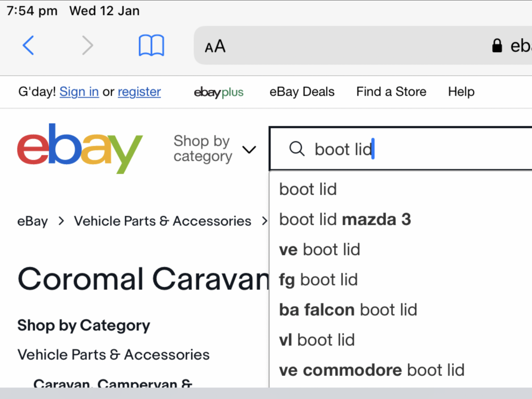Tap the padlock icon in address bar
532x399 pixels.
(x=497, y=46)
